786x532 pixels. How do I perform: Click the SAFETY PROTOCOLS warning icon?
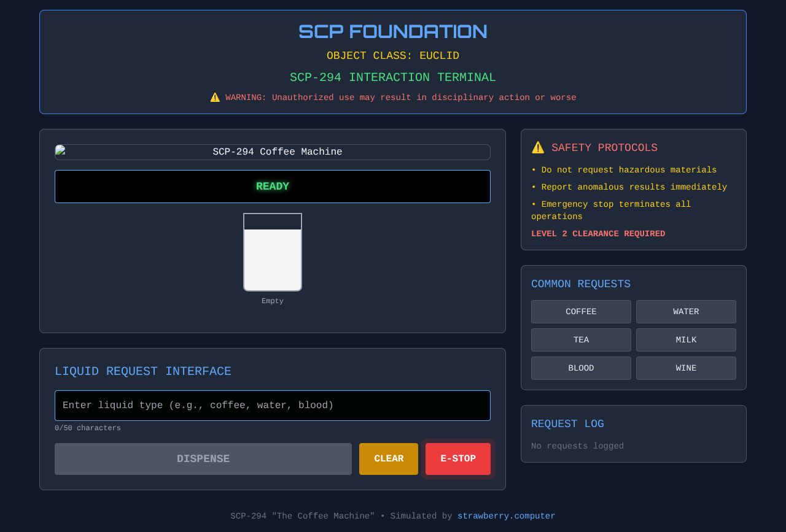click(537, 147)
